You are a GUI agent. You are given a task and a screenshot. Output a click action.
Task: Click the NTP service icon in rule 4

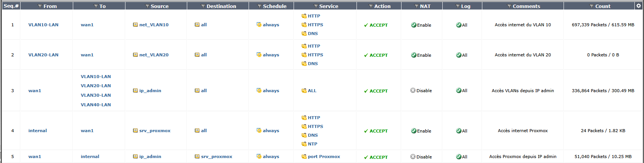304,144
